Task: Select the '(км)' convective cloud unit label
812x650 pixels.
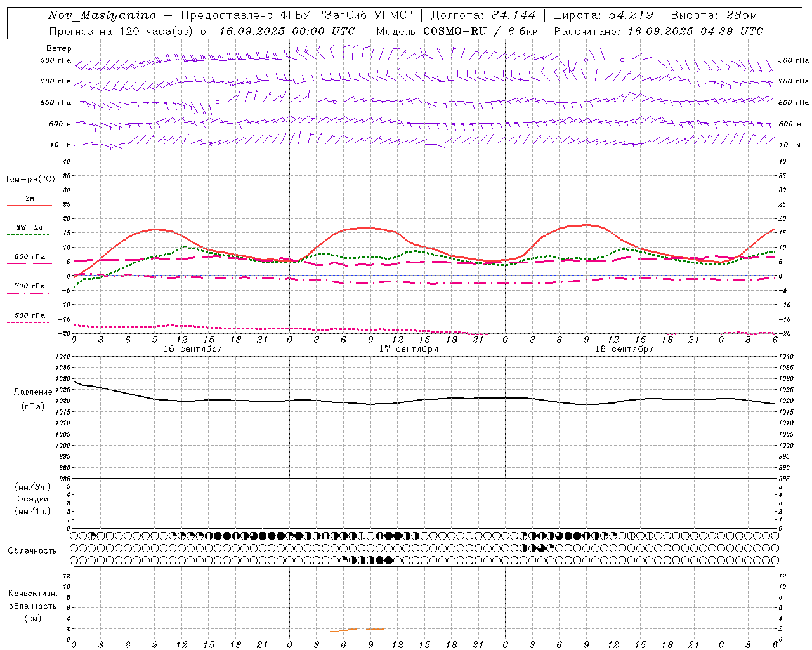Action: (x=33, y=618)
